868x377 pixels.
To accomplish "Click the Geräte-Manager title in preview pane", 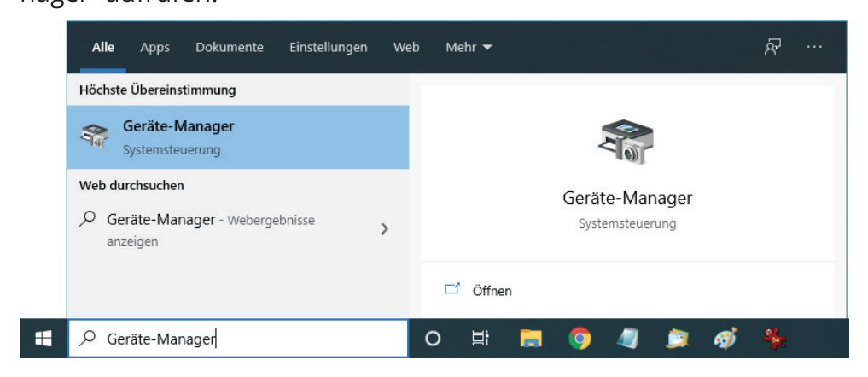I will pos(627,198).
